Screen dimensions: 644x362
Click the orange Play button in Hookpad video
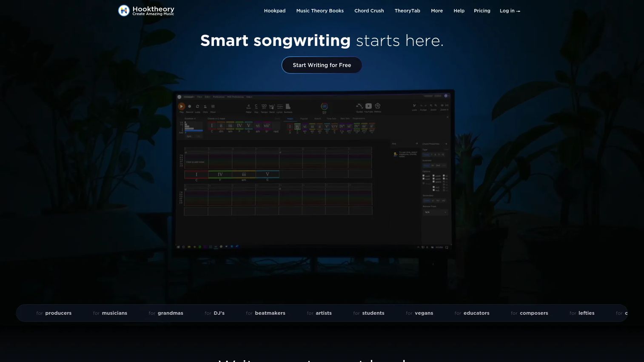(182, 106)
